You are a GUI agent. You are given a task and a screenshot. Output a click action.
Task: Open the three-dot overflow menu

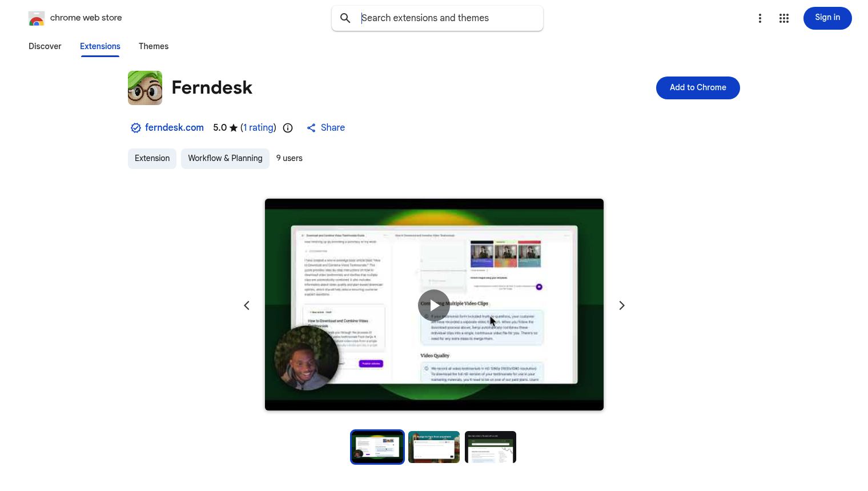click(760, 18)
